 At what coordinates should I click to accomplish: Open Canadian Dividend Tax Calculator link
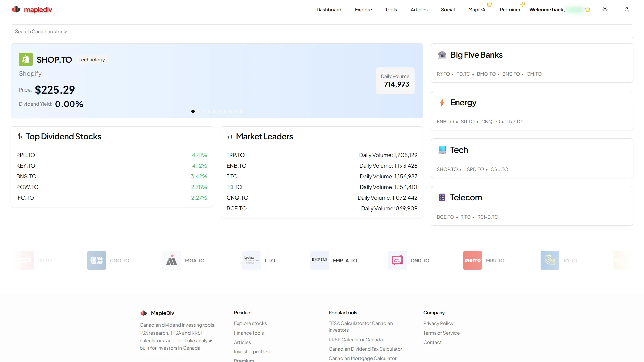(365, 349)
